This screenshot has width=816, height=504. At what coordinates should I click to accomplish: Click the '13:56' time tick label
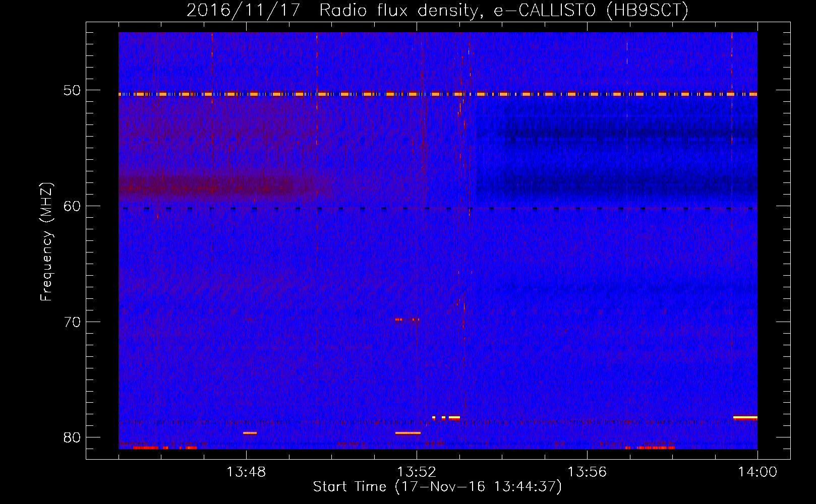pyautogui.click(x=587, y=472)
